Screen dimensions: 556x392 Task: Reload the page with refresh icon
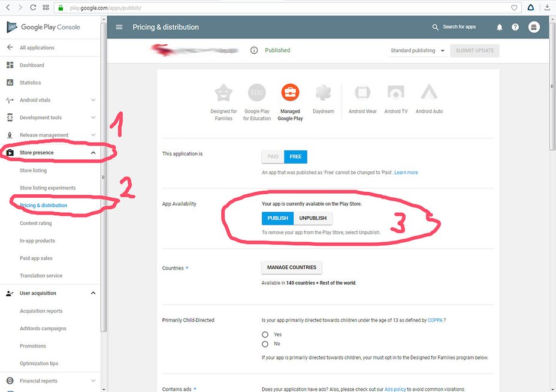(33, 7)
